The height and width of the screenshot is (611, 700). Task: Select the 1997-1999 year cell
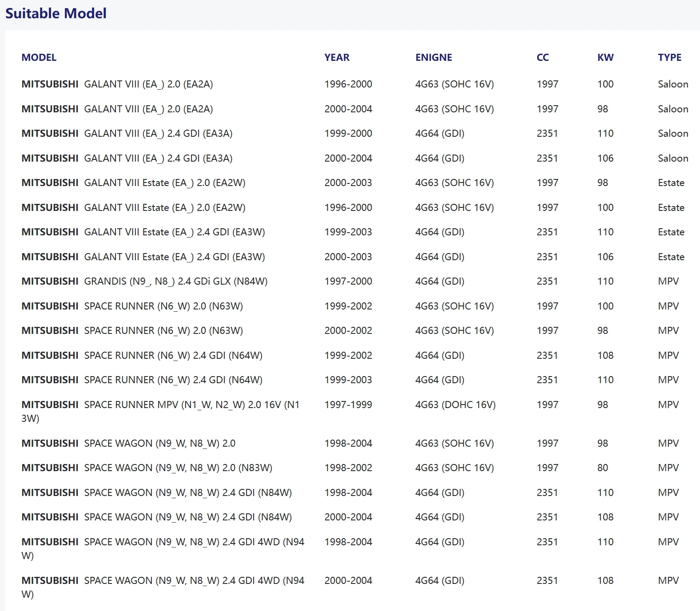(x=348, y=405)
